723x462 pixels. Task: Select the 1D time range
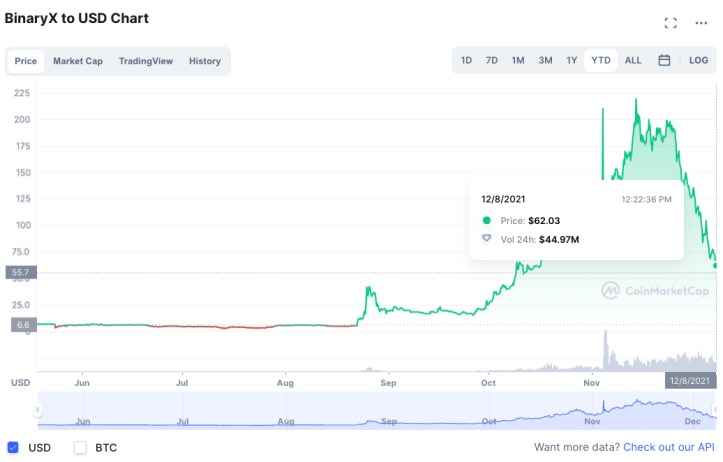[x=466, y=60]
